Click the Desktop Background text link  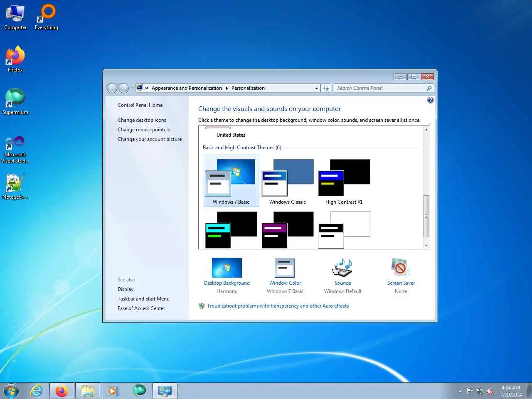[x=227, y=283]
